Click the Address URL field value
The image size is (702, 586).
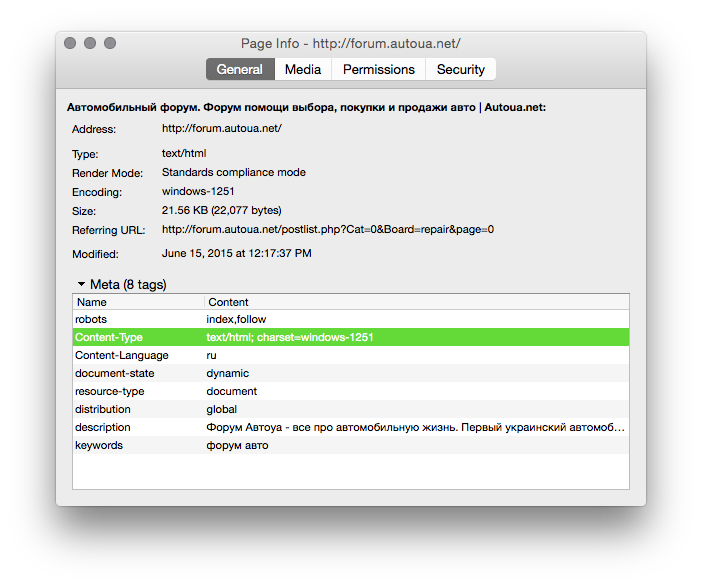tap(222, 129)
